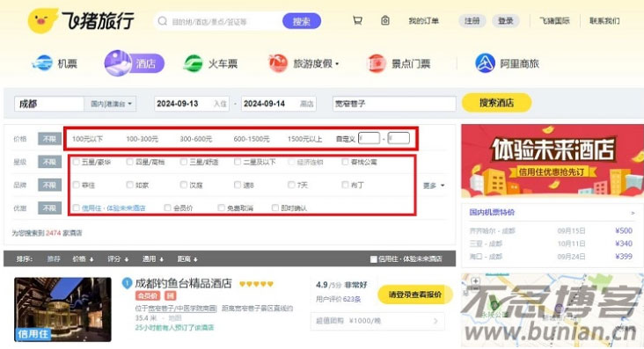This screenshot has height=349, width=644.
Task: Check the 即时确认 discount filter
Action: pyautogui.click(x=275, y=207)
